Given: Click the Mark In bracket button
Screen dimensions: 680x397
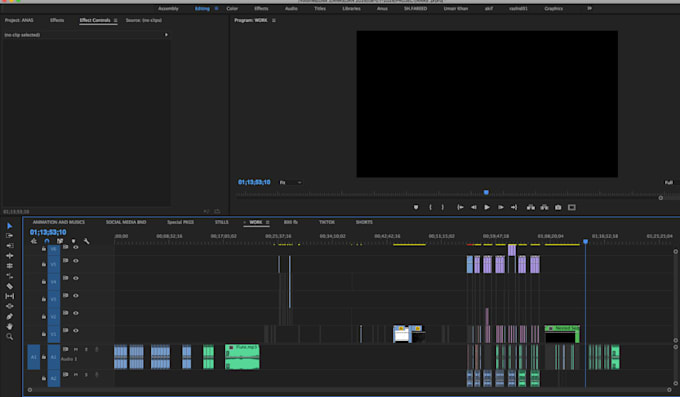Looking at the screenshot, I should point(430,207).
